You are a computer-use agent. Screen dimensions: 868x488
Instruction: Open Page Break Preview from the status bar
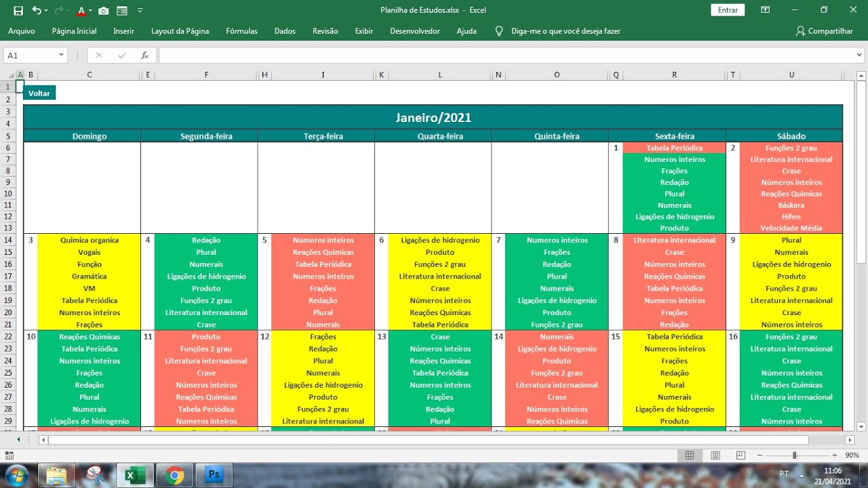coord(738,455)
